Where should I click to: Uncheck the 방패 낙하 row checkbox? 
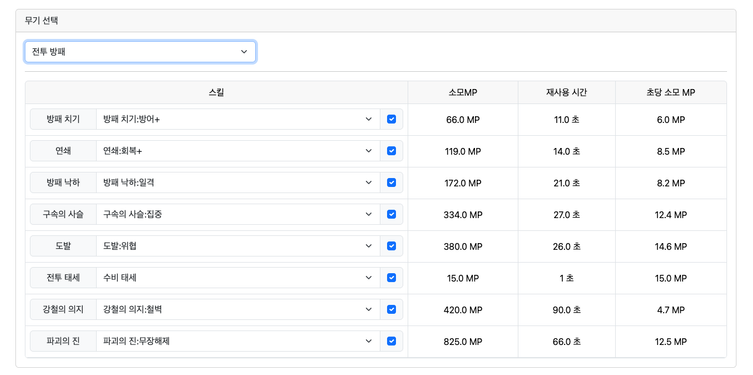point(391,182)
